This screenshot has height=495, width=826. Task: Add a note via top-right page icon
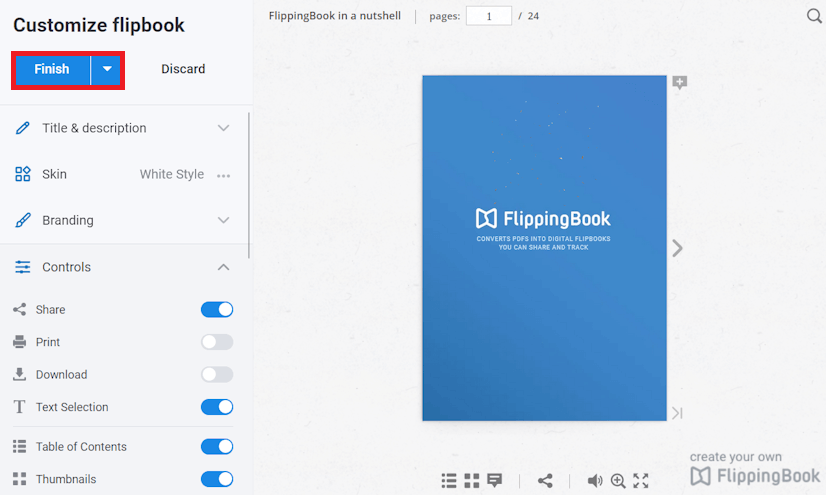[680, 83]
